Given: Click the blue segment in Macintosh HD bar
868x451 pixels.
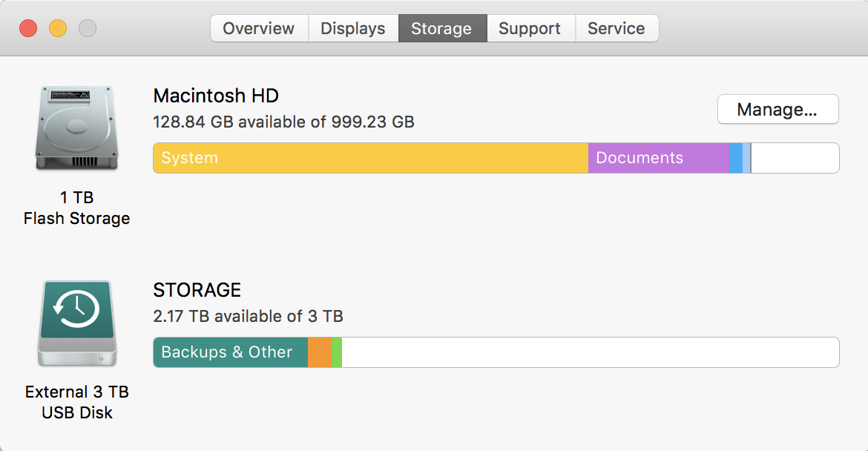Looking at the screenshot, I should [736, 158].
